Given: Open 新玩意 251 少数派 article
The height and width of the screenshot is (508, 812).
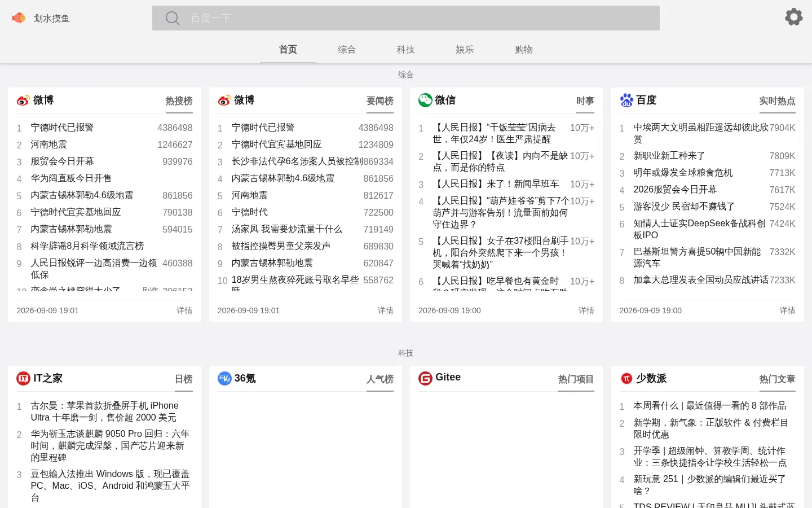Looking at the screenshot, I should [x=709, y=485].
